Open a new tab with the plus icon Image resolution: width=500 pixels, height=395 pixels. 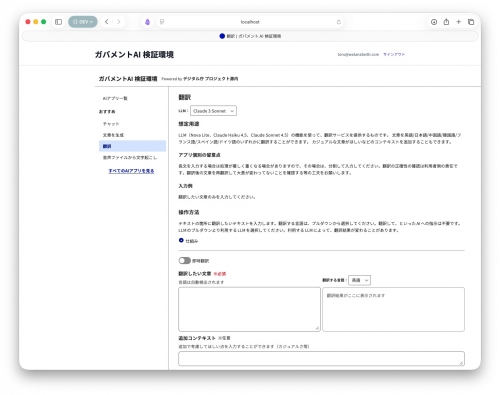point(459,22)
